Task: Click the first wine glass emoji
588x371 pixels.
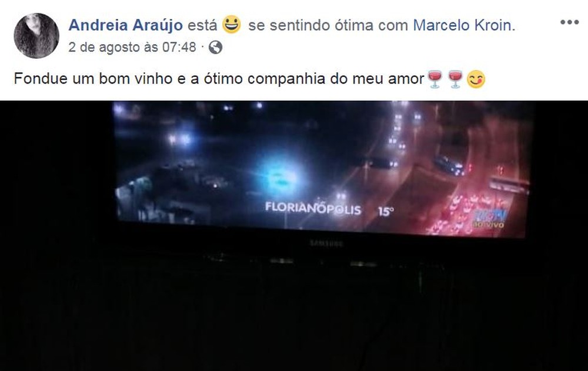Action: coord(435,79)
